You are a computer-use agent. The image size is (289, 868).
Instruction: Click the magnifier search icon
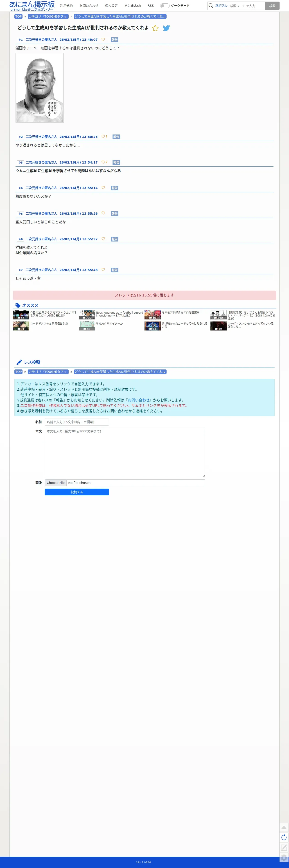click(x=211, y=6)
